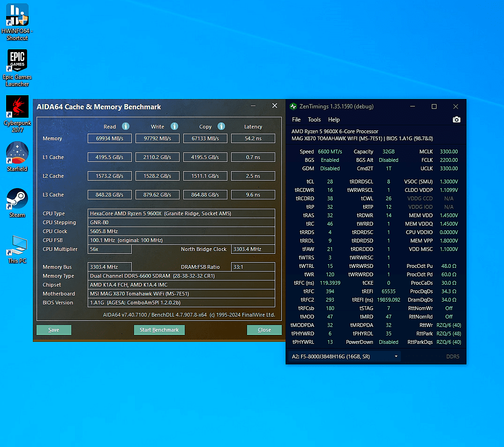Click tCL value 28
The width and height of the screenshot is (504, 447).
(330, 182)
